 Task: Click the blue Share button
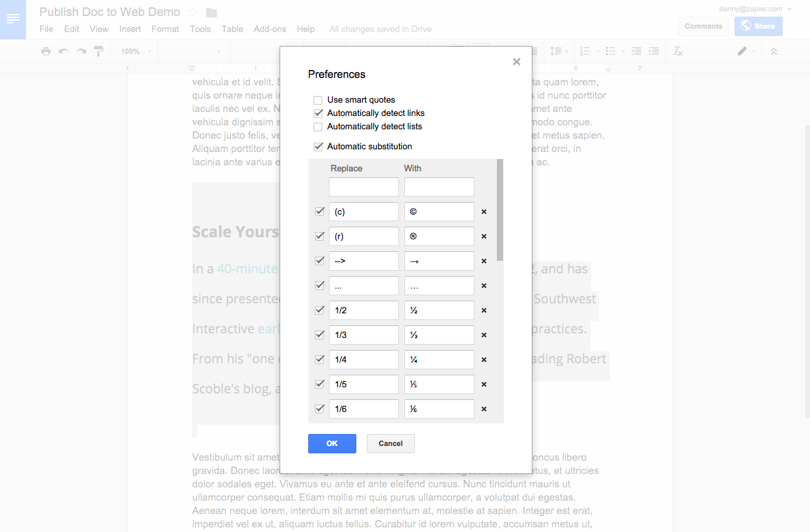(x=759, y=26)
